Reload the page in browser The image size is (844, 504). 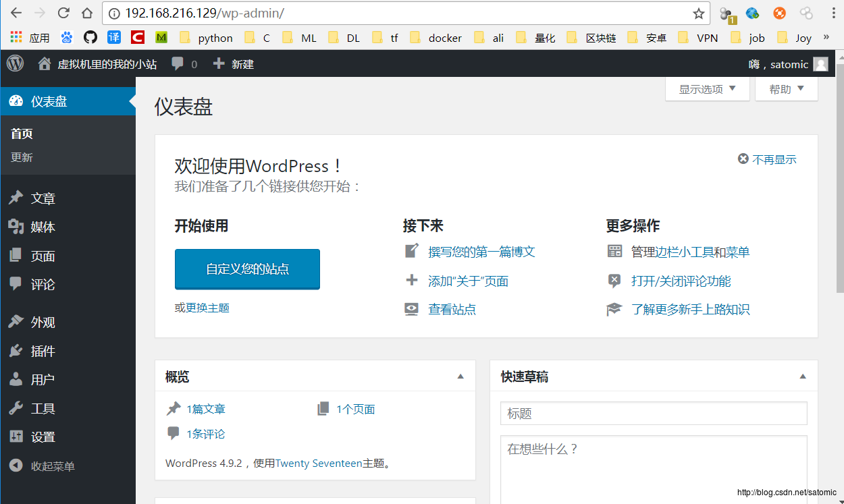(x=63, y=13)
